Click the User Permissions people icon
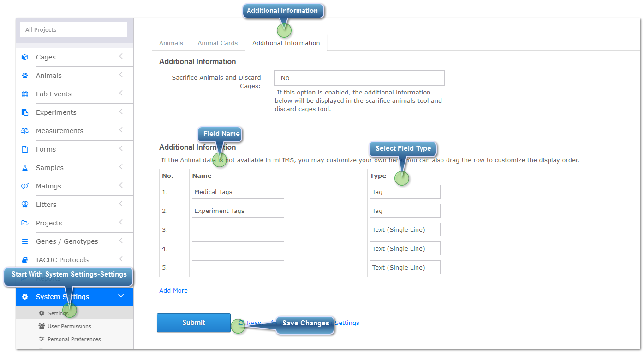Viewport: 644px width, 353px height. [42, 326]
